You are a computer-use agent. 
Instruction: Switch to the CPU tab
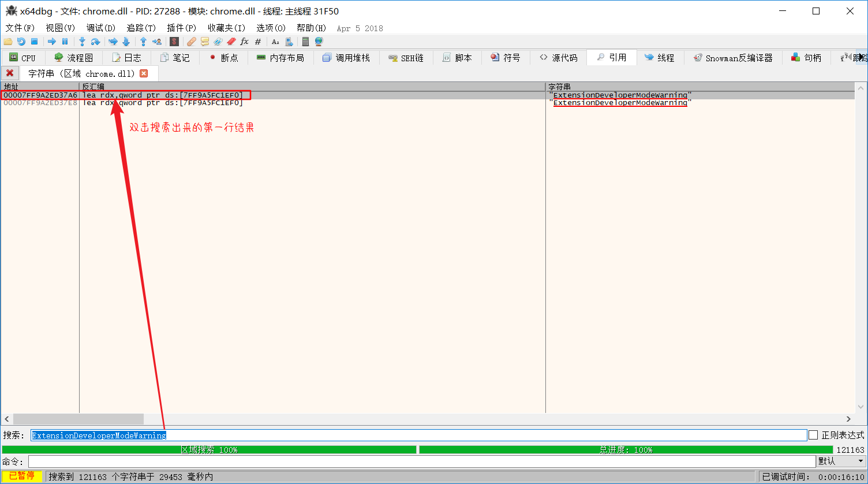[x=23, y=58]
